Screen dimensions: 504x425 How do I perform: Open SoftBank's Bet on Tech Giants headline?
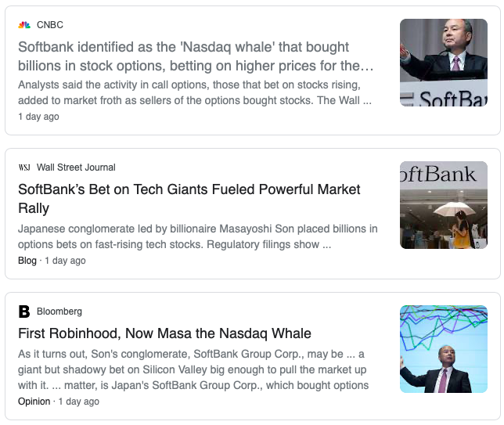pyautogui.click(x=189, y=198)
